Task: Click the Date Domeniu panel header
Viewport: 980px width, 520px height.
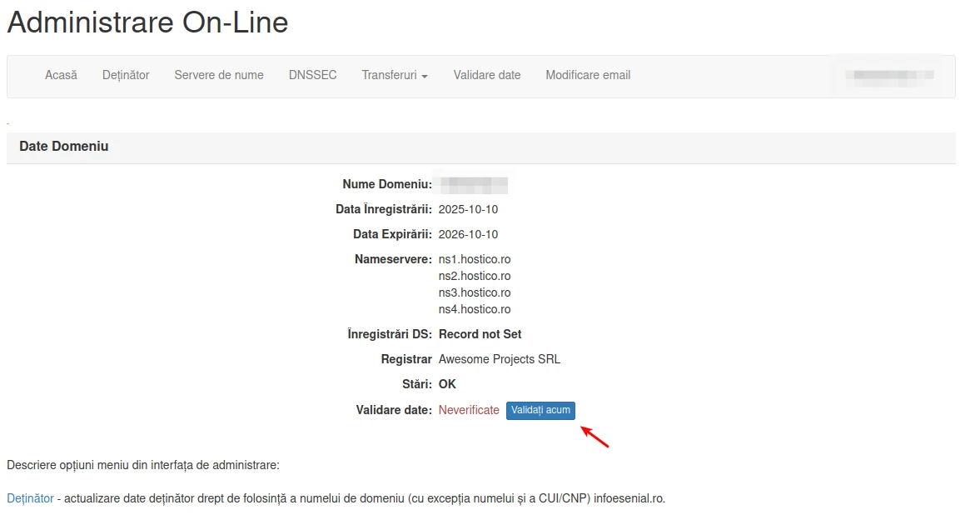Action: (62, 146)
